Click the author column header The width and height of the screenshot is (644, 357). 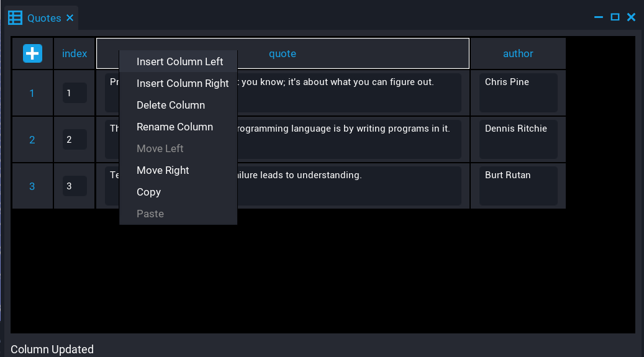[x=518, y=53]
